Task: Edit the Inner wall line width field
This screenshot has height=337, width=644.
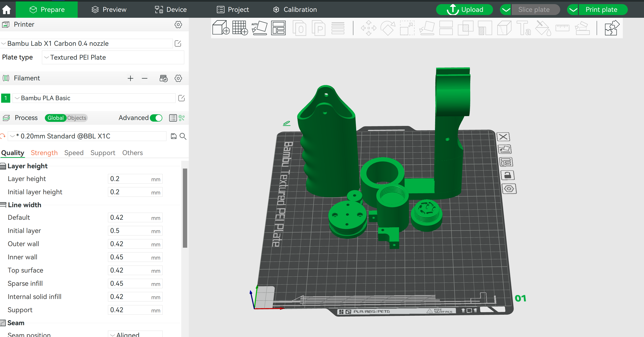Action: 135,257
